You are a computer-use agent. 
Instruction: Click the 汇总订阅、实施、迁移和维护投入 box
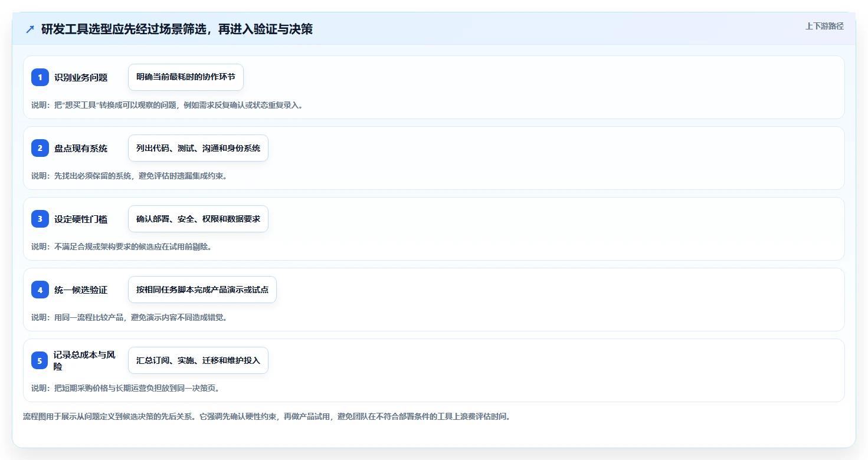(198, 360)
